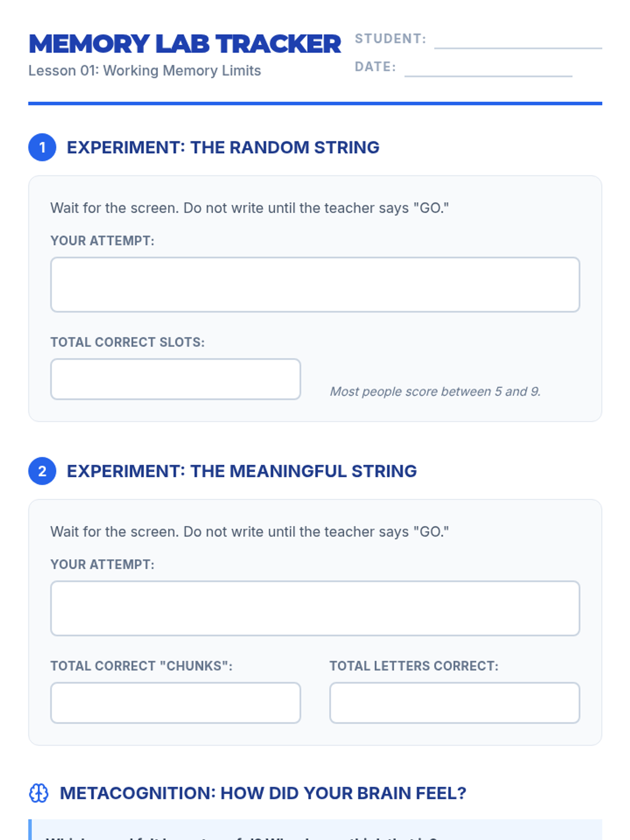630x840 pixels.
Task: Click the Memory Lab Tracker title
Action: point(185,44)
